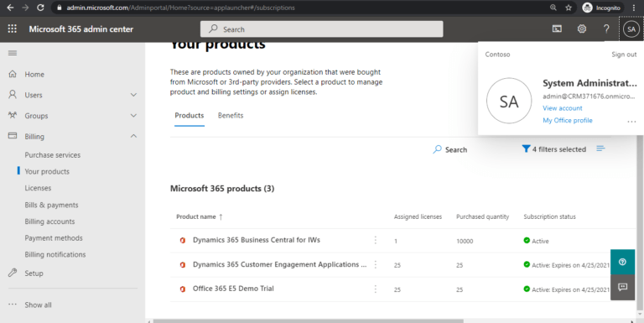Open Billing notifications page

pyautogui.click(x=55, y=254)
